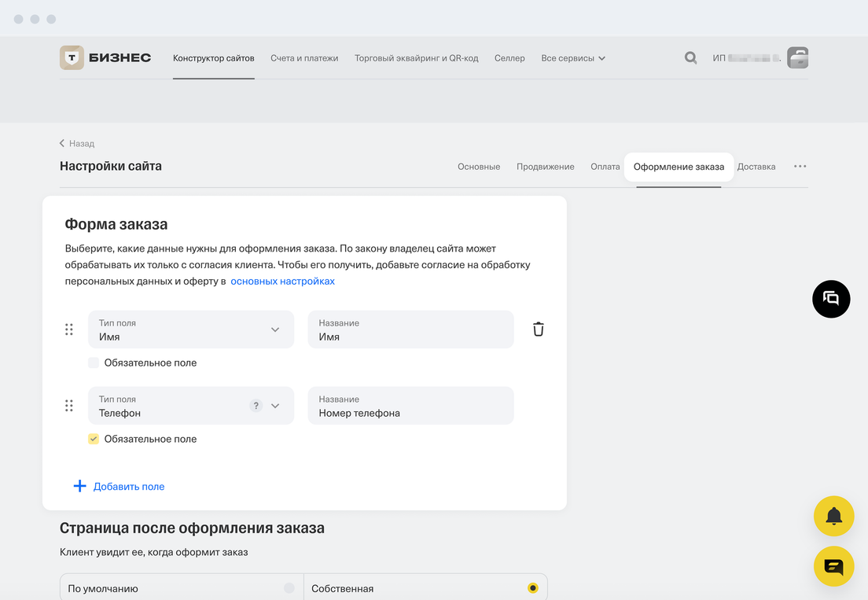The width and height of the screenshot is (868, 600).
Task: Switch to the Доставка tab
Action: point(756,167)
